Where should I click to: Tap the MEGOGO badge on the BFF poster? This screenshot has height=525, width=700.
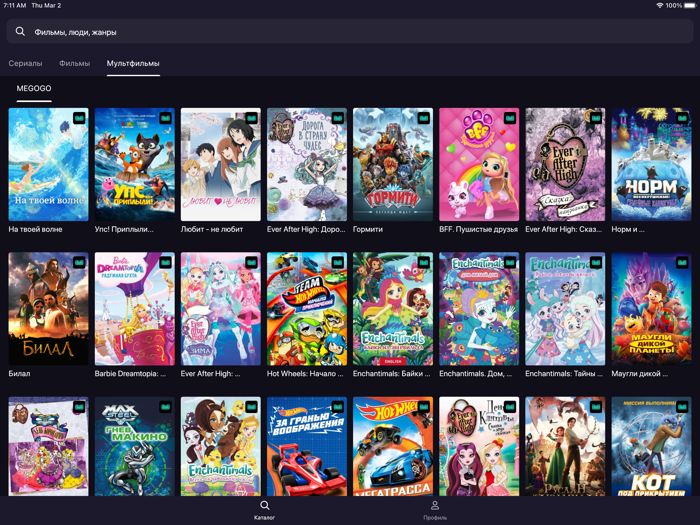point(510,118)
